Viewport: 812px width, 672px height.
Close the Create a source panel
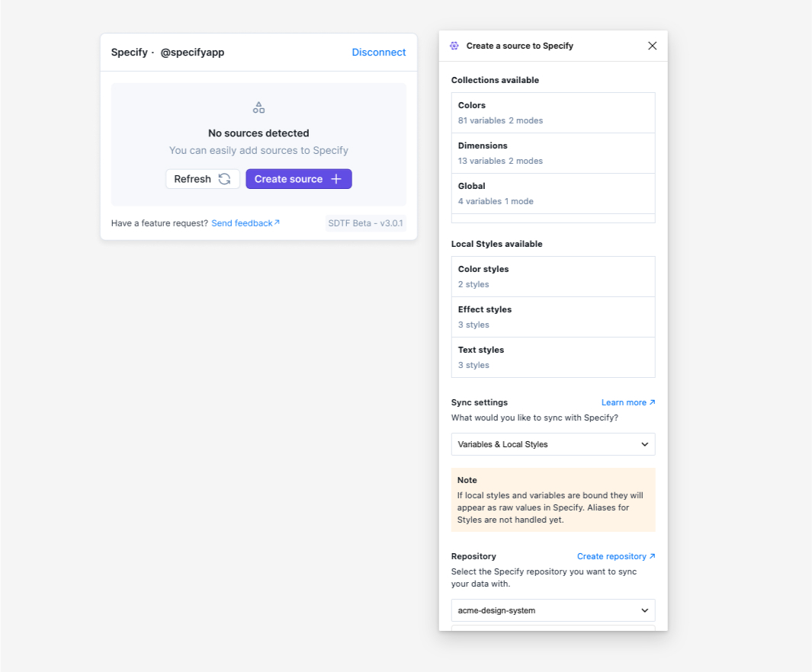652,46
